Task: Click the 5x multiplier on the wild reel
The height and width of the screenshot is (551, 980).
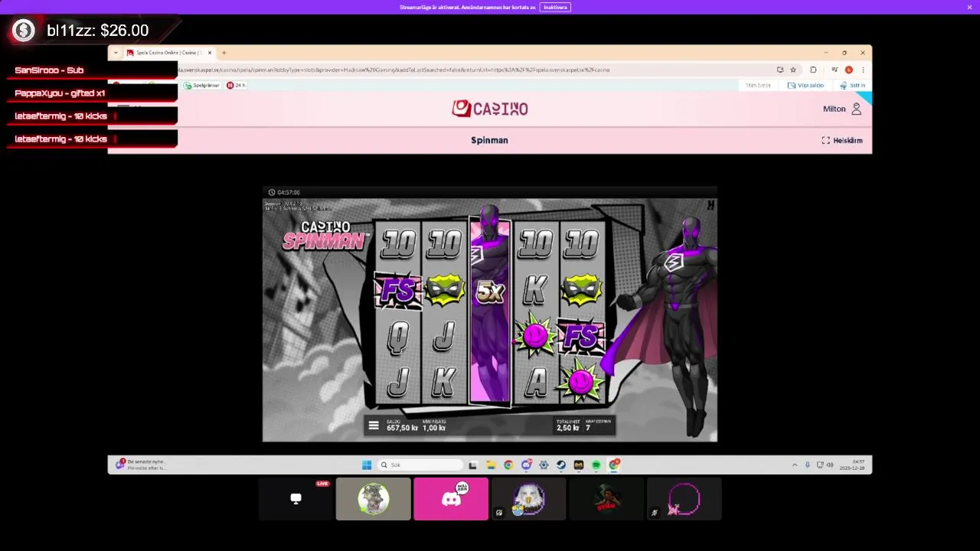Action: (x=490, y=292)
